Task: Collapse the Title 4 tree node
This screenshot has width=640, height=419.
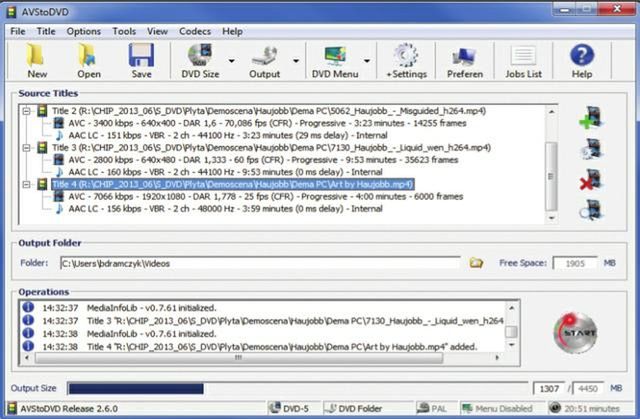Action: click(x=27, y=184)
